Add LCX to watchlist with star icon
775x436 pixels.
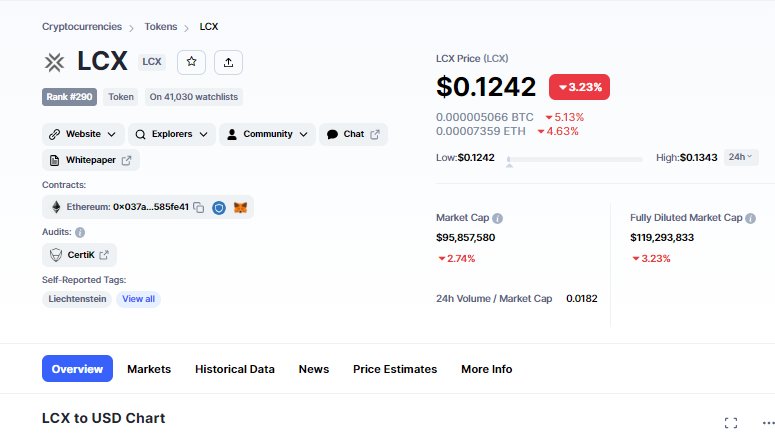coord(191,62)
